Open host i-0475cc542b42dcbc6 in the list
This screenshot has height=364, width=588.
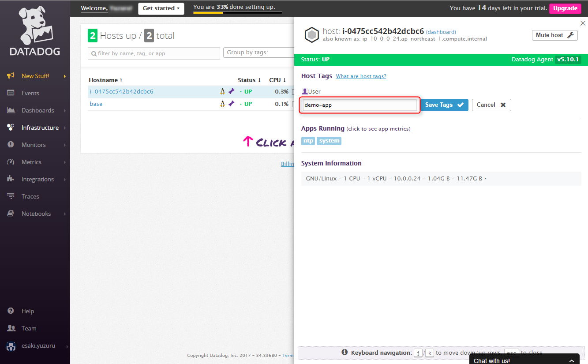click(121, 91)
